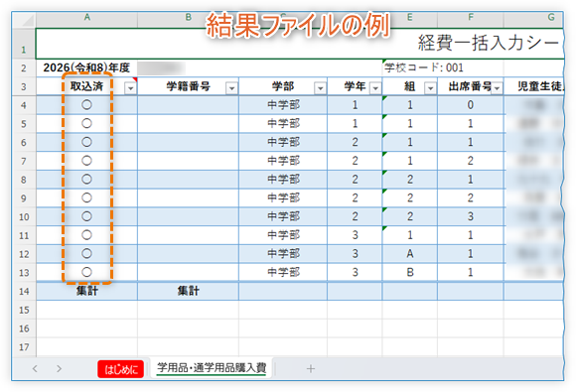Viewport: 576px width, 392px height.
Task: Click the 取込済 circle in row 4
Action: (86, 105)
